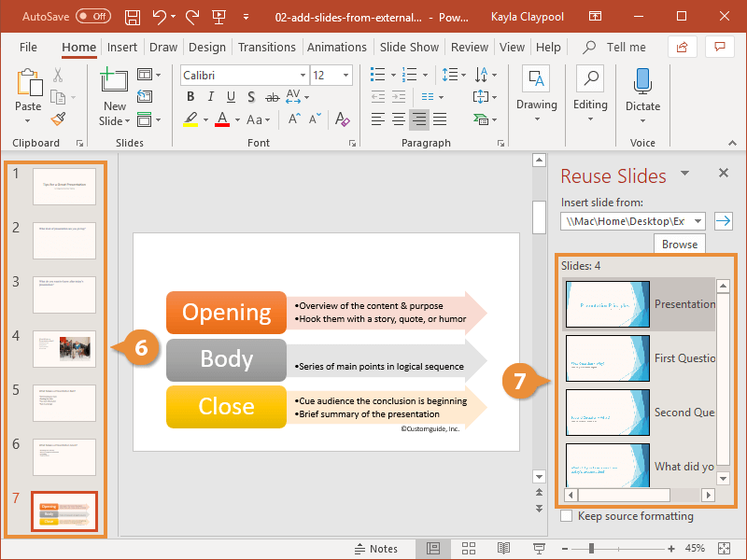Viewport: 747px width, 560px height.
Task: Switch to Slide Sorter view
Action: tap(469, 548)
